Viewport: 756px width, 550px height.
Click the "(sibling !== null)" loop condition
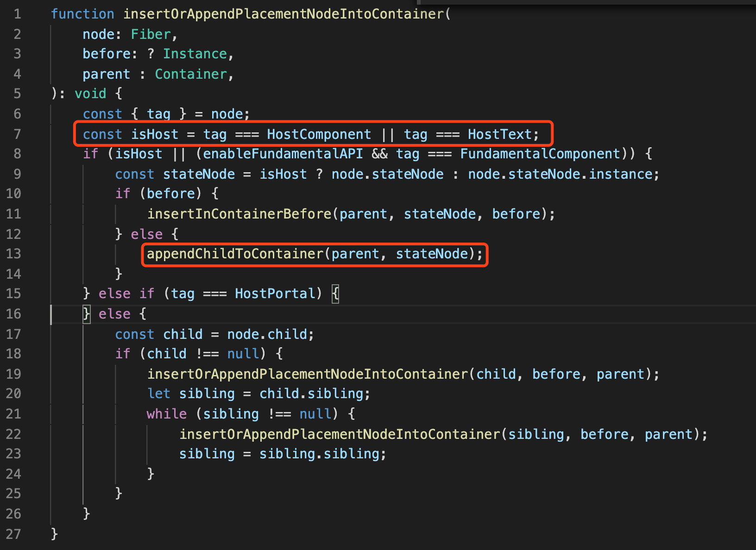[x=267, y=414]
